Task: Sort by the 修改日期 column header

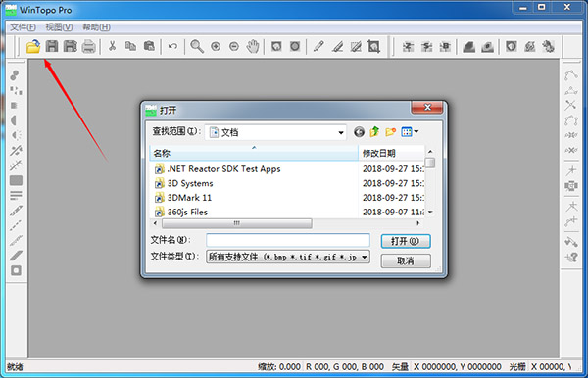Action: click(x=391, y=153)
